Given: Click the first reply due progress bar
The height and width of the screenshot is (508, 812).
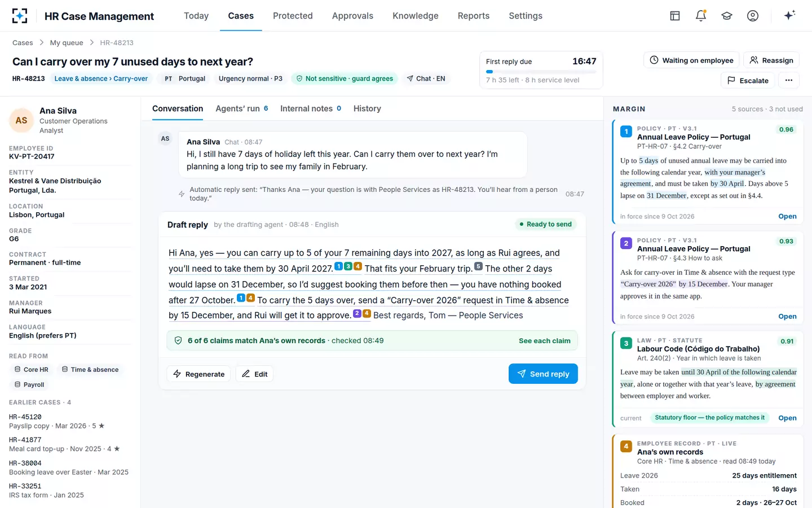Looking at the screenshot, I should point(541,72).
